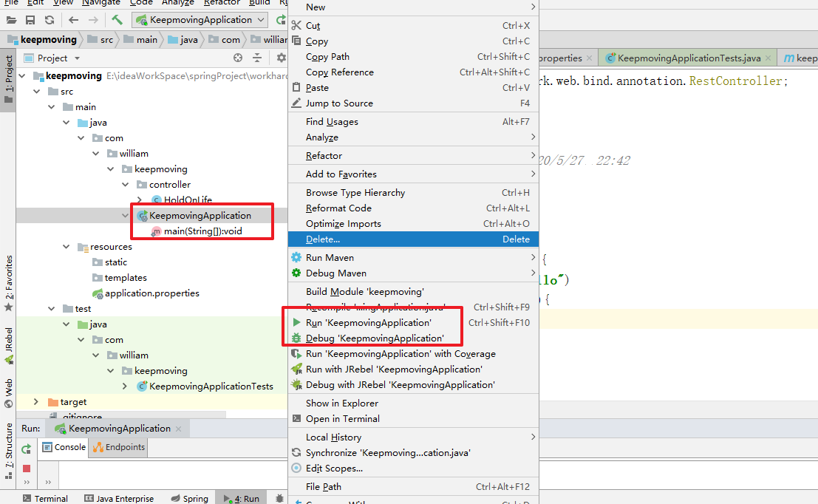The width and height of the screenshot is (818, 504).
Task: Open the Java Enterprise tool window
Action: 120,498
